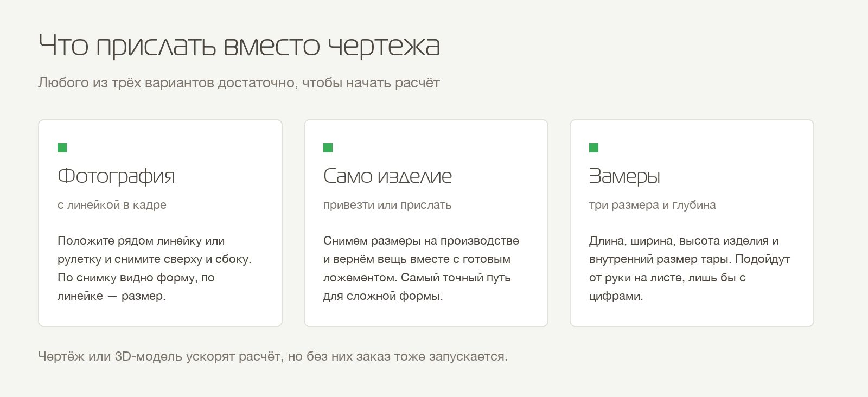Image resolution: width=868 pixels, height=397 pixels.
Task: Click the paragraph starting 'Положите рядом линейку'
Action: click(155, 268)
